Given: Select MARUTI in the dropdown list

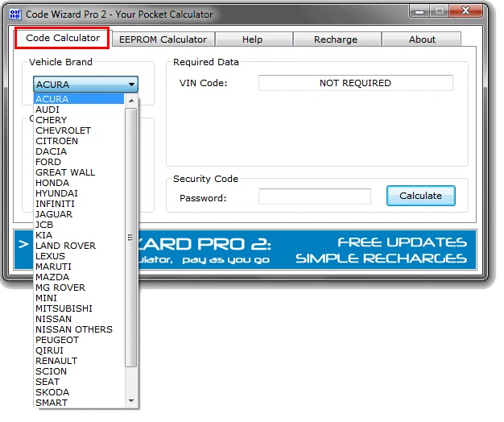Looking at the screenshot, I should pos(79,267).
